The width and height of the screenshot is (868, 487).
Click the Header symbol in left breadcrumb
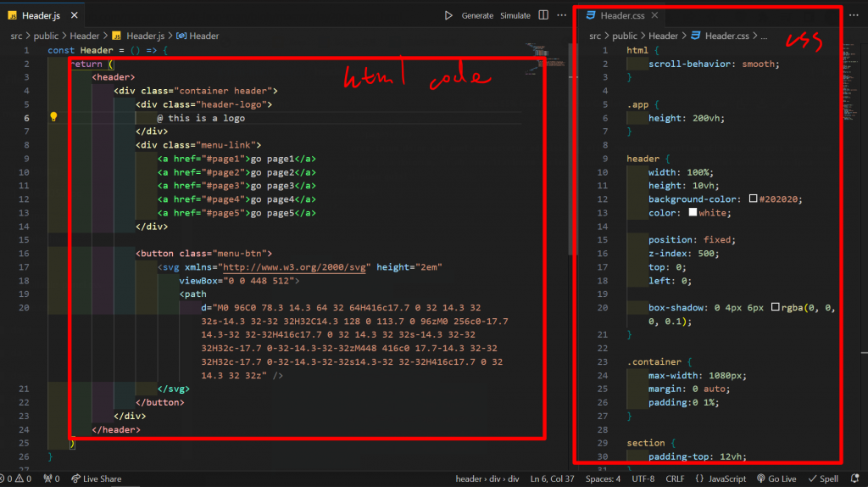tap(203, 36)
